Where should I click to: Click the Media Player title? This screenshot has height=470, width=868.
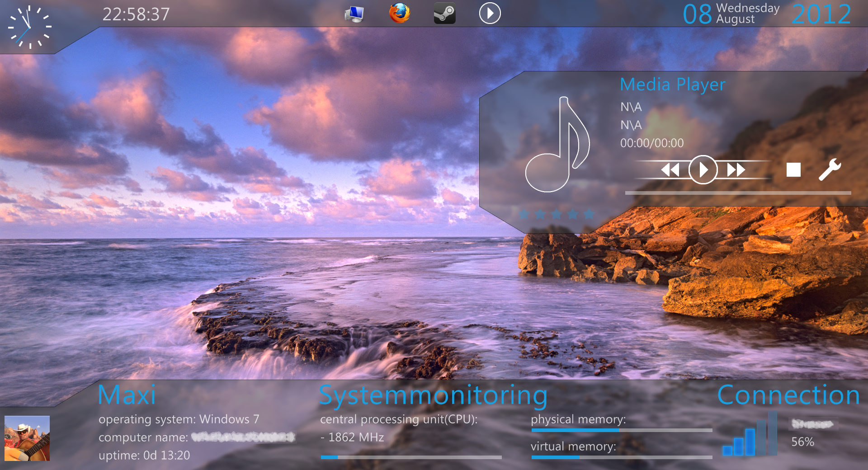click(673, 85)
